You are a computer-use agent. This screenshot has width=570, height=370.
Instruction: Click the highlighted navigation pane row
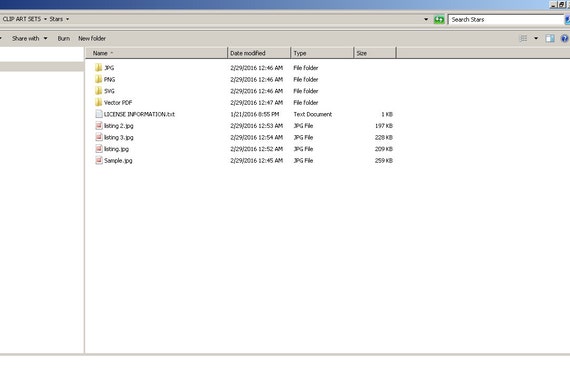[x=42, y=67]
